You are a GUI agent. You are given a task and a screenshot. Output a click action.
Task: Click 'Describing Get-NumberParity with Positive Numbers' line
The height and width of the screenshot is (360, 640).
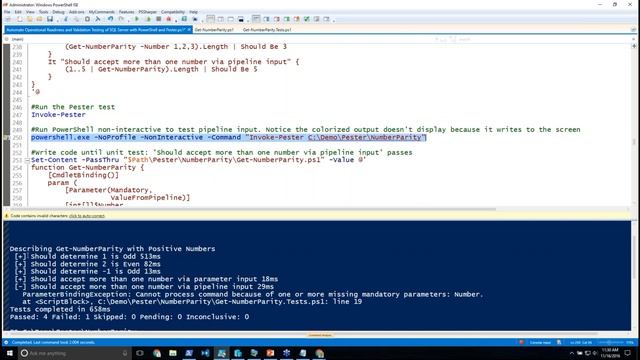point(112,249)
